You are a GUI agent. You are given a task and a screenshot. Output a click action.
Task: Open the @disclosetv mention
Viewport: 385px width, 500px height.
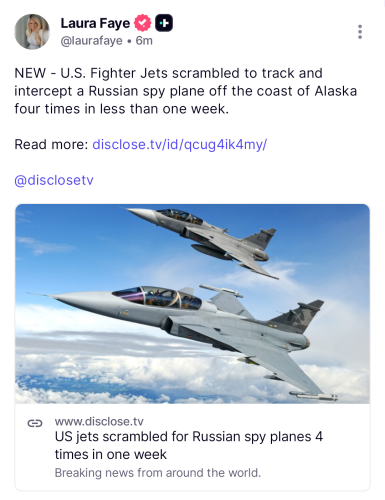pyautogui.click(x=54, y=180)
